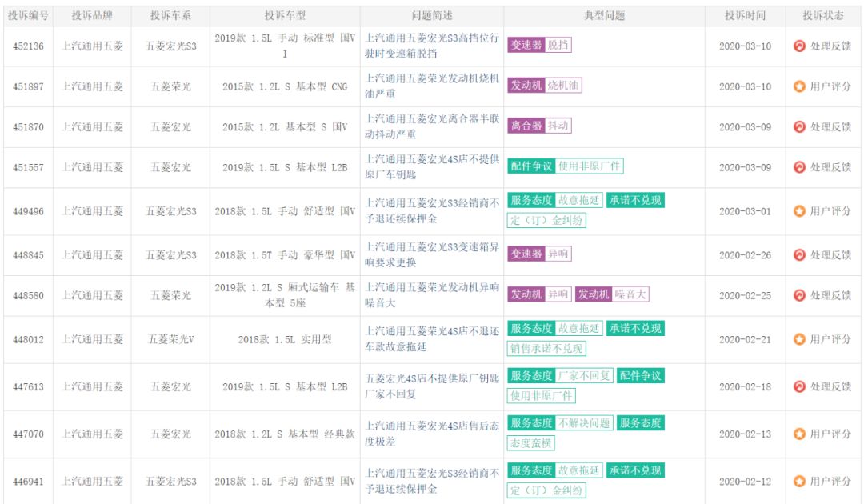The height and width of the screenshot is (504, 864).
Task: Open summary about 荣光发动机异响噪音大
Action: point(432,294)
